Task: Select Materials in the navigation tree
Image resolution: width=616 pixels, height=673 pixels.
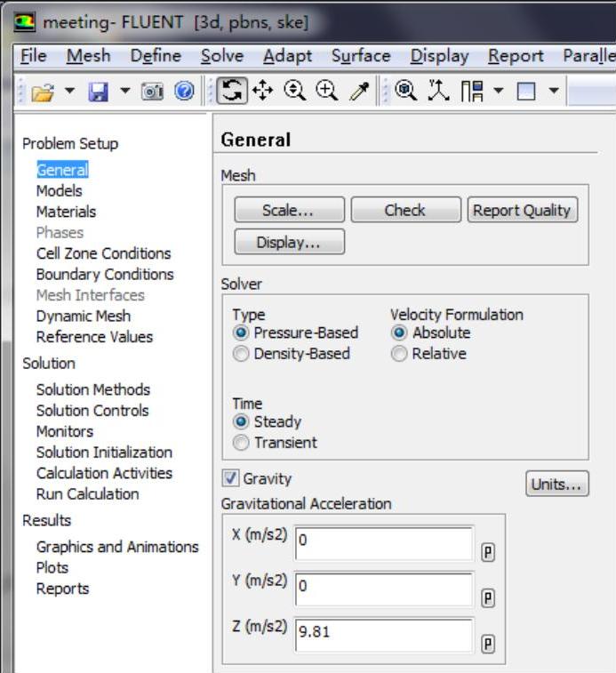Action: [66, 212]
